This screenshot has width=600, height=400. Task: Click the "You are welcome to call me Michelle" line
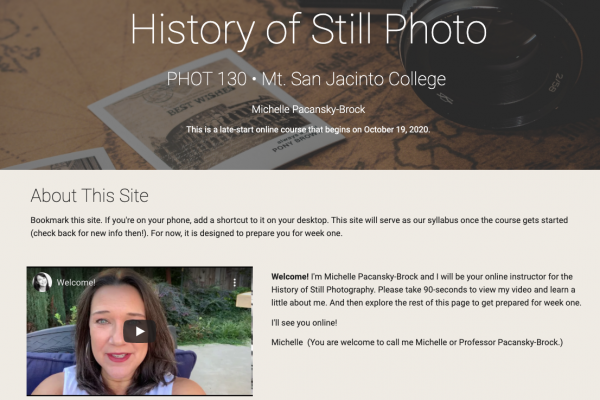pyautogui.click(x=417, y=343)
